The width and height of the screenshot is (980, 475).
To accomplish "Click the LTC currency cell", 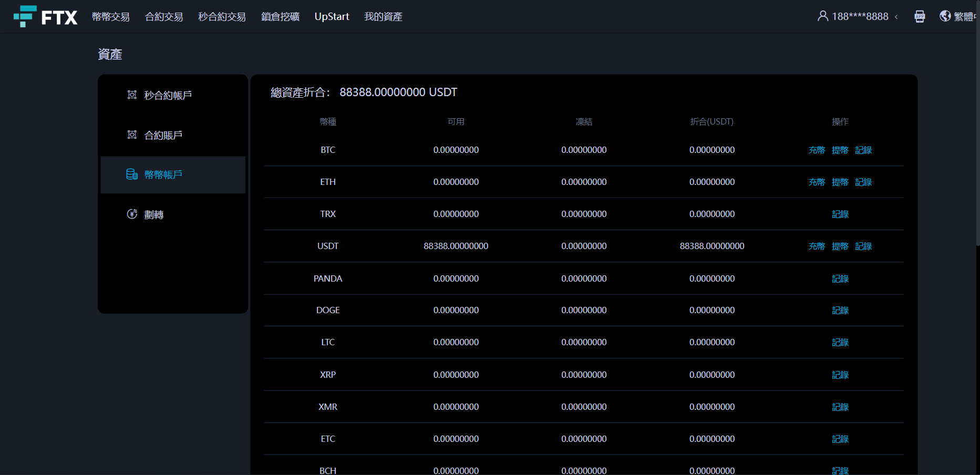I will click(328, 343).
